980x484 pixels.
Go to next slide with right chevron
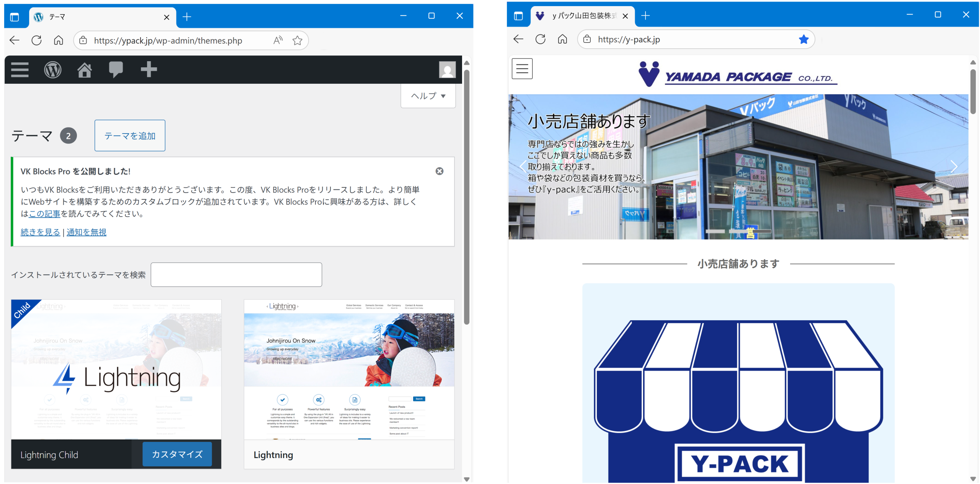coord(953,166)
